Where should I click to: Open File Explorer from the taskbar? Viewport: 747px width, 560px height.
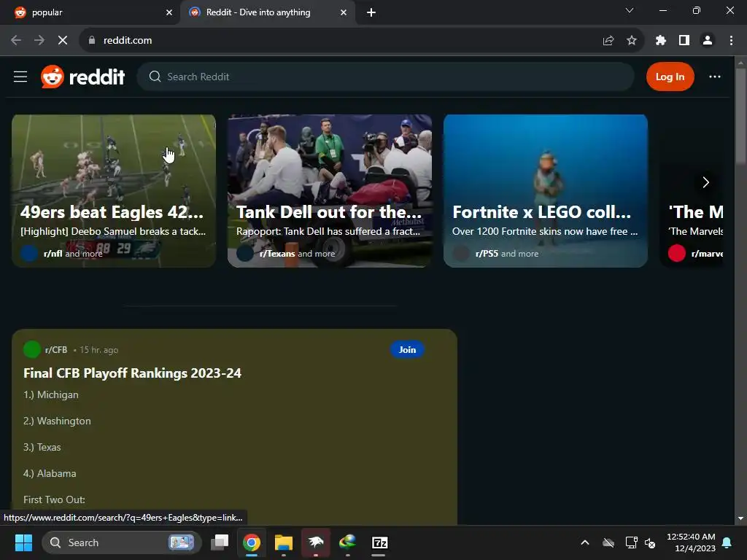coord(284,542)
